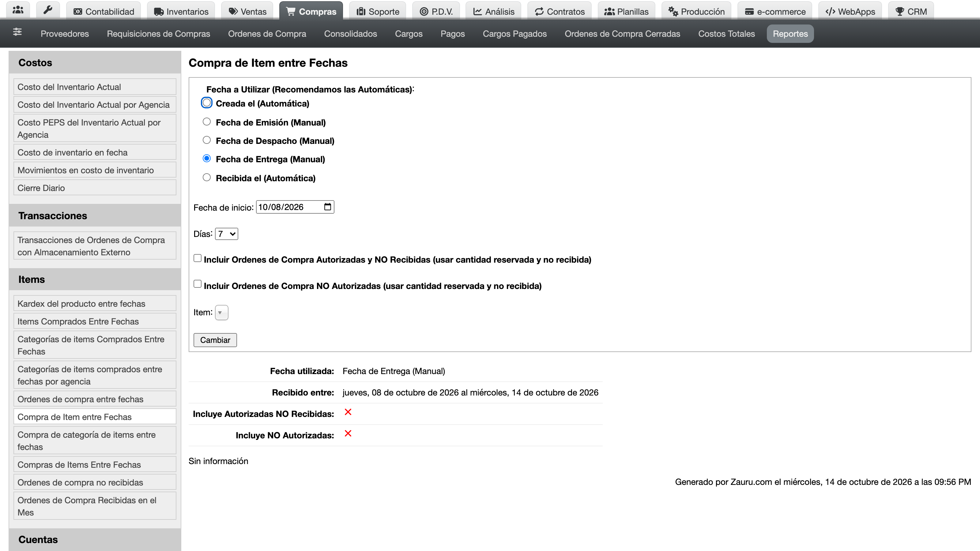Open the Item selector dropdown

221,313
